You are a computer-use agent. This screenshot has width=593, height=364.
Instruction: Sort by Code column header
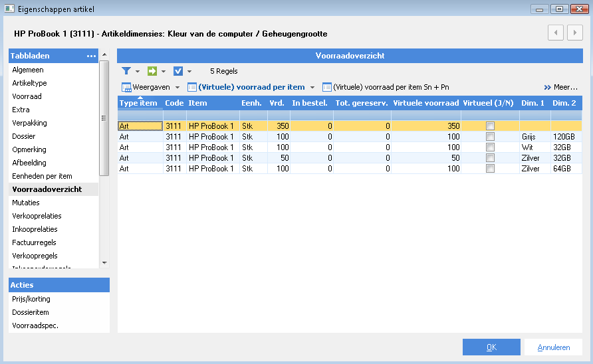[x=174, y=103]
